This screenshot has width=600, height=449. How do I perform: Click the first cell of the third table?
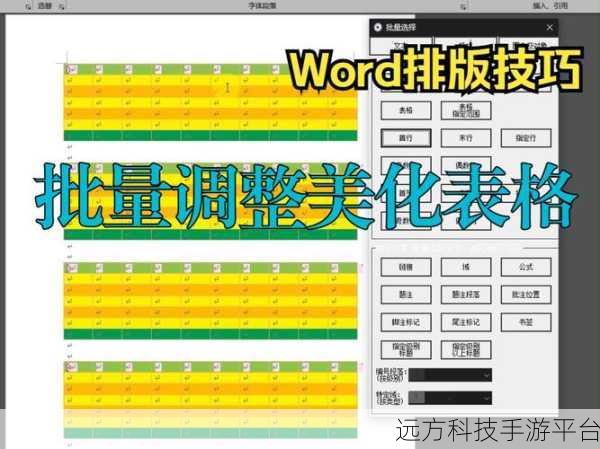(78, 268)
